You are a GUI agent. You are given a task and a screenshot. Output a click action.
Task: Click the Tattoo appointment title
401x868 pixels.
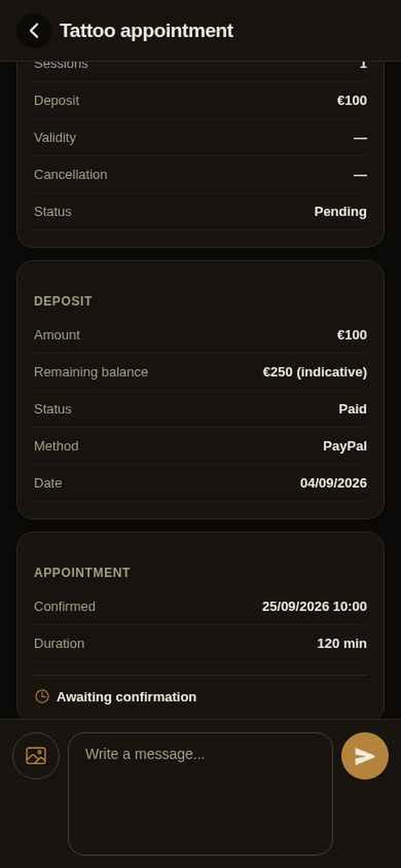146,31
